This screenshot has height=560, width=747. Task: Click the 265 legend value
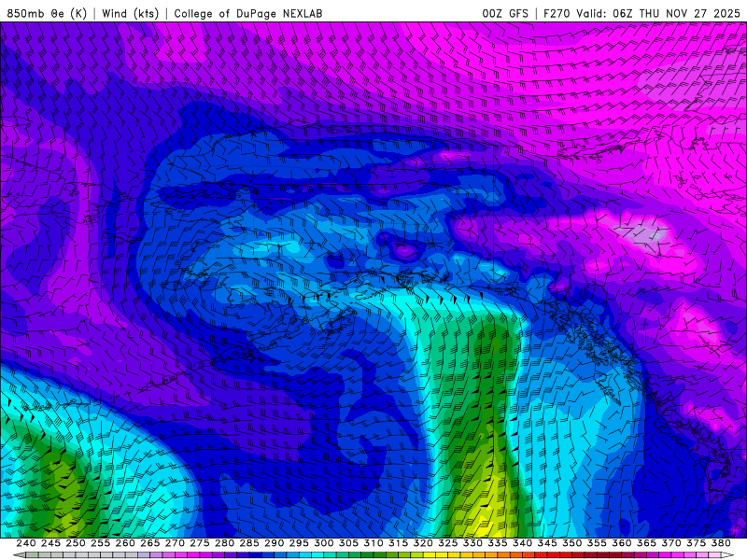(x=149, y=543)
